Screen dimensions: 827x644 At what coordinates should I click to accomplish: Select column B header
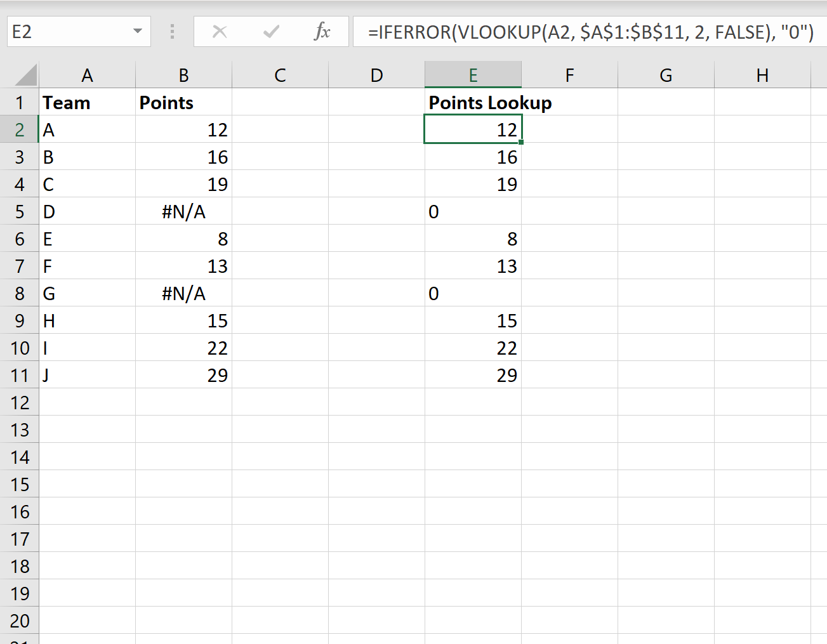(x=183, y=74)
